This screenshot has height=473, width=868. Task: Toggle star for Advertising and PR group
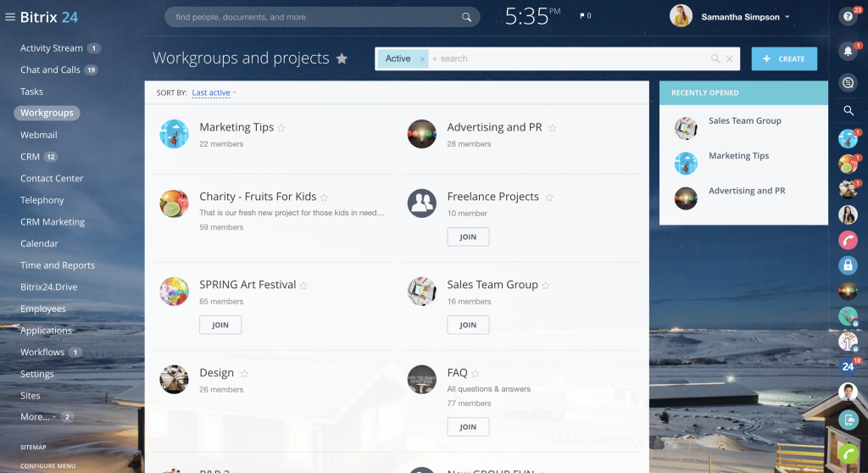pyautogui.click(x=552, y=128)
